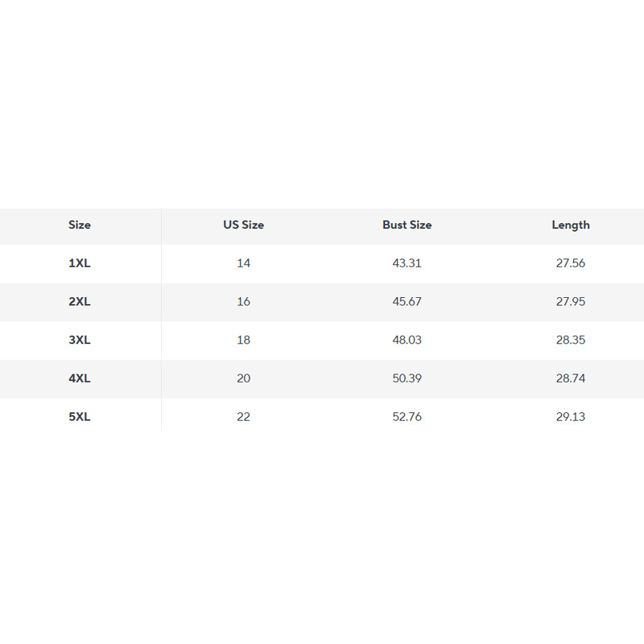This screenshot has width=644, height=644.
Task: Click bust size value 52.76
Action: point(407,417)
